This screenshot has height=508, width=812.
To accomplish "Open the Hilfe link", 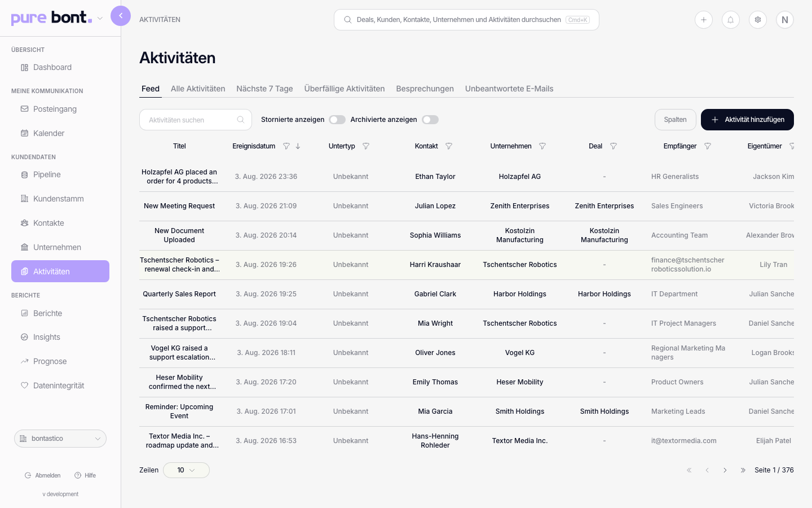I will pyautogui.click(x=85, y=475).
